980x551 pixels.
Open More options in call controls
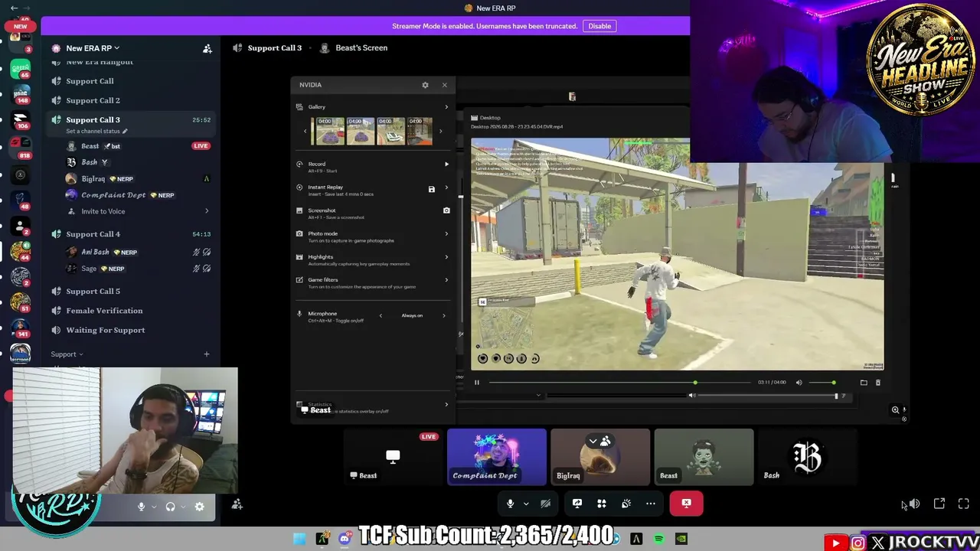tap(651, 504)
